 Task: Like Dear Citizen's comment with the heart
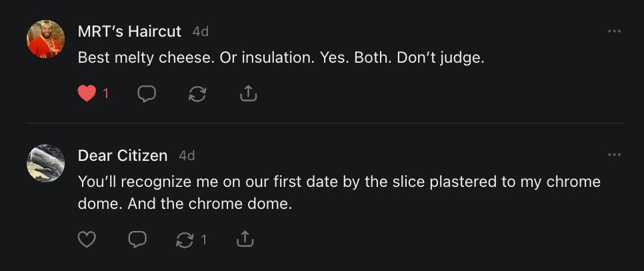87,238
